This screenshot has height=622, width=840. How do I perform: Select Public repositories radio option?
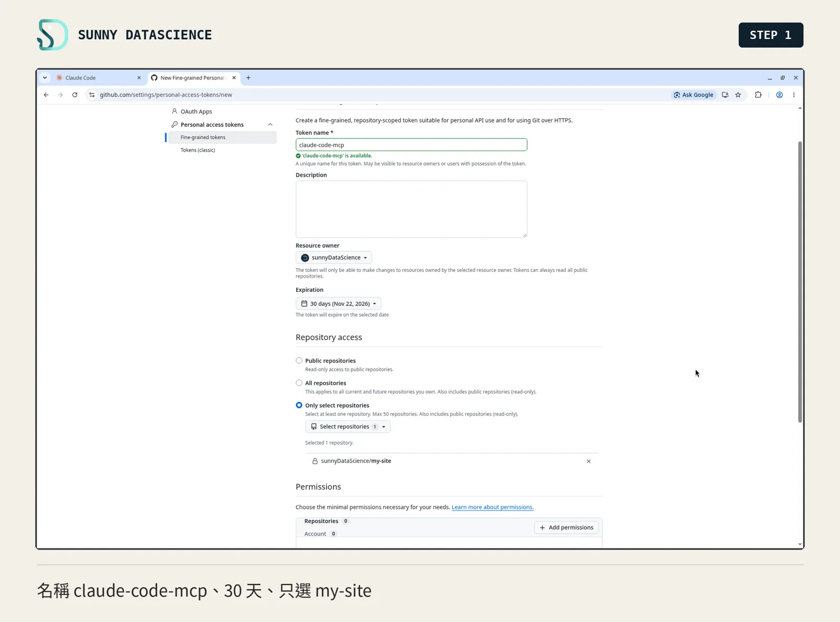point(299,361)
